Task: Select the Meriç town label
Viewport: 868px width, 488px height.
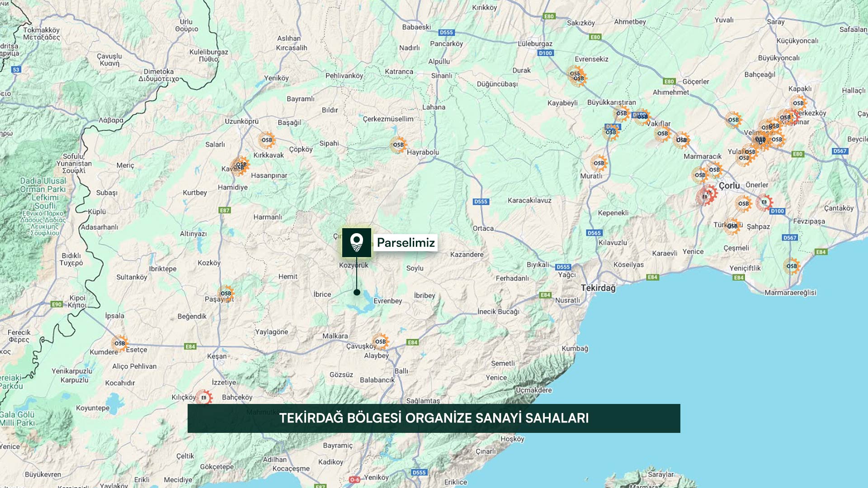Action: (x=125, y=165)
